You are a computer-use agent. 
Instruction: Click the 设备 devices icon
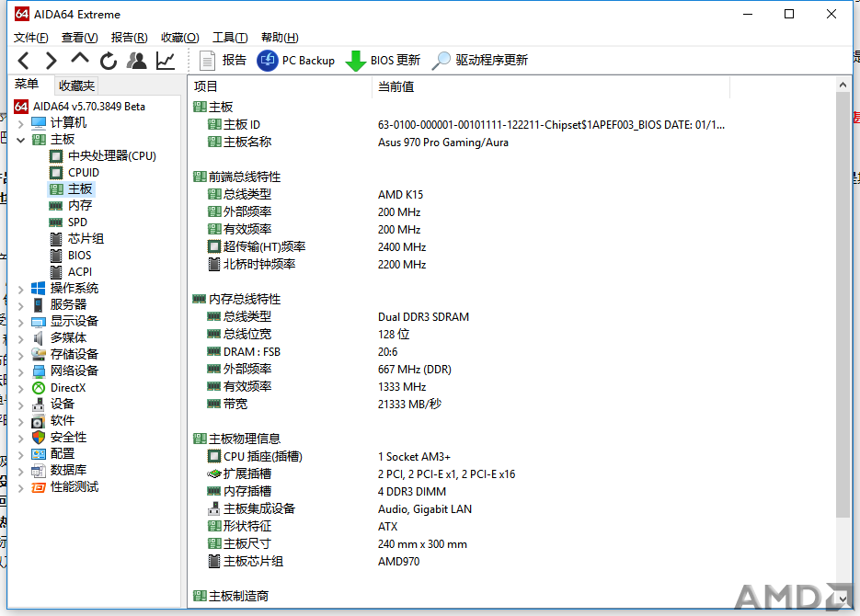pos(39,405)
